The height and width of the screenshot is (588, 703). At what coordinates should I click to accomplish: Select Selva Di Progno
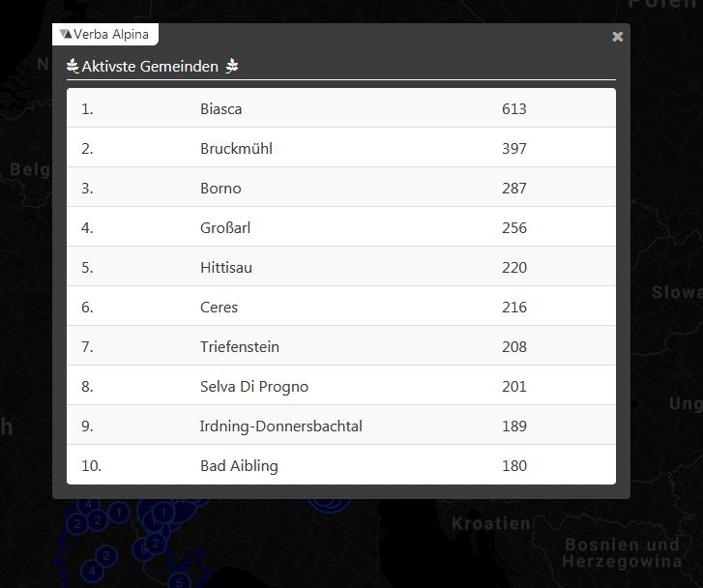[x=254, y=387]
